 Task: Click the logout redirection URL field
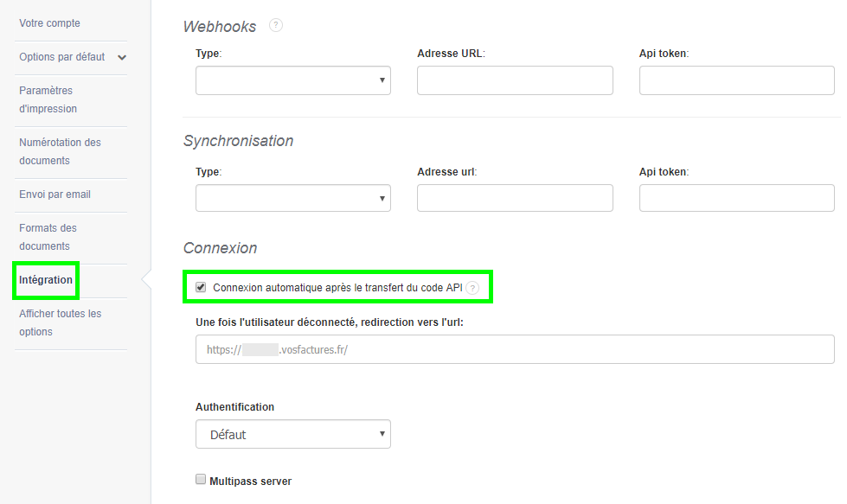pyautogui.click(x=514, y=349)
